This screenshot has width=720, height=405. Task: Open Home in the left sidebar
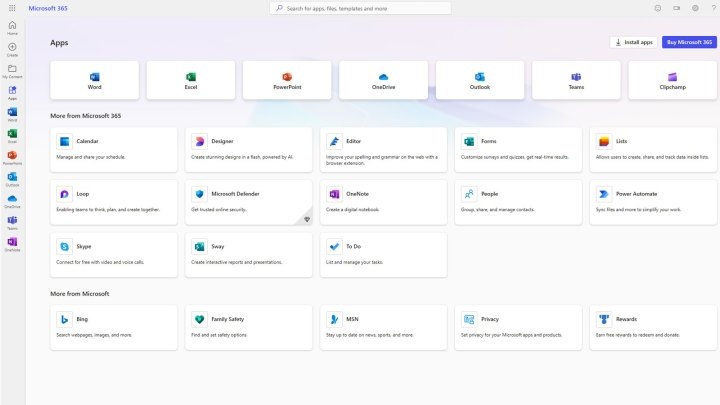(12, 28)
